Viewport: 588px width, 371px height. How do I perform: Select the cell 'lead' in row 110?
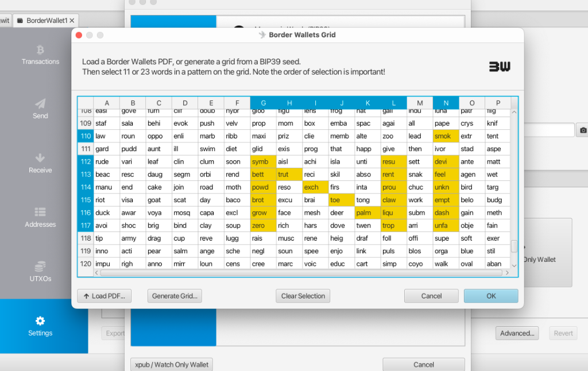[420, 136]
